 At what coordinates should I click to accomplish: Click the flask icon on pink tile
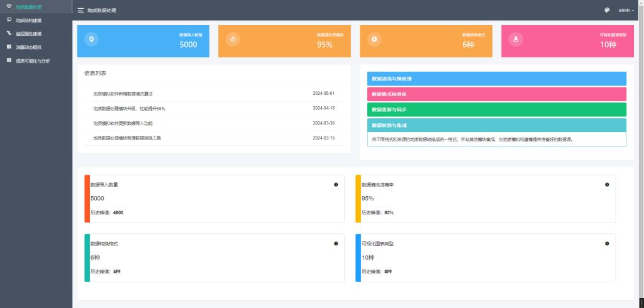[x=516, y=40]
